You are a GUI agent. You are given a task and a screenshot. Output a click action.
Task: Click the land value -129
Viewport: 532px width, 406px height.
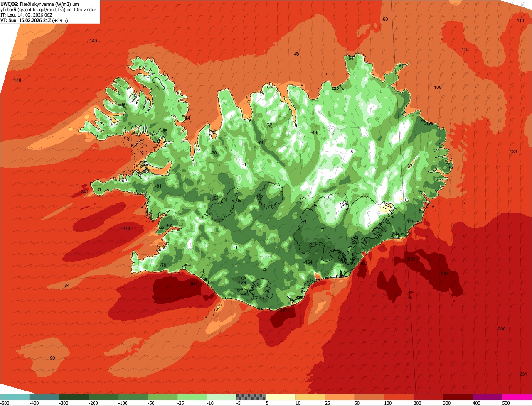pos(241,283)
